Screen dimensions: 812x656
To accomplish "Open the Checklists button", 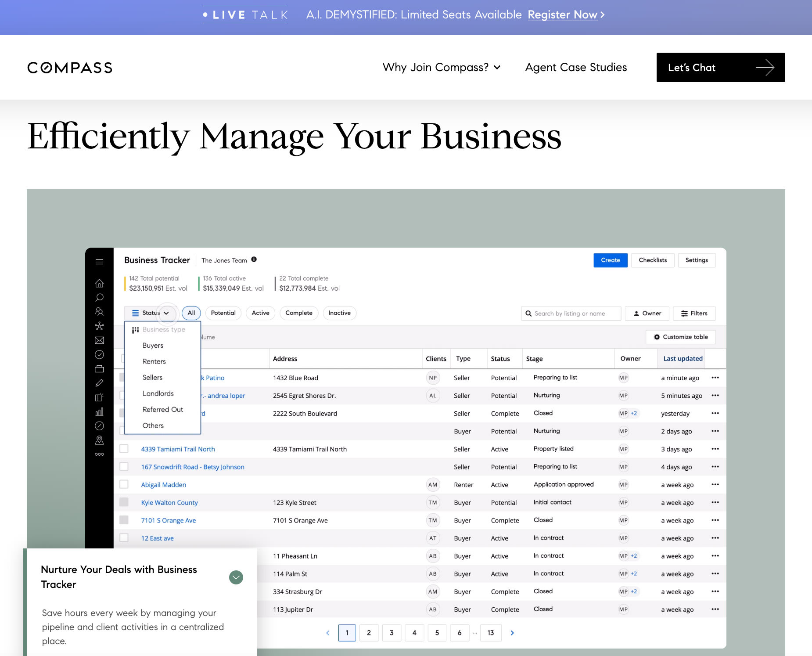I will [653, 260].
